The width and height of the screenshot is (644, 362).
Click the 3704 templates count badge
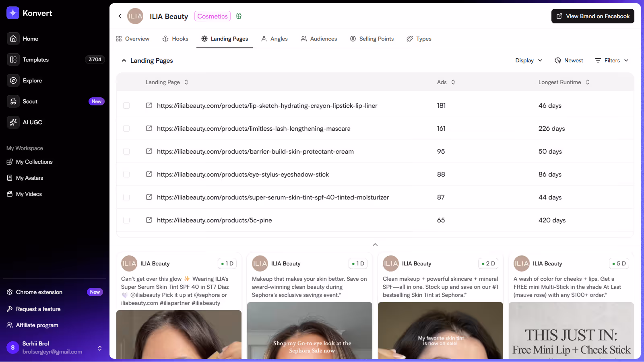tap(95, 60)
